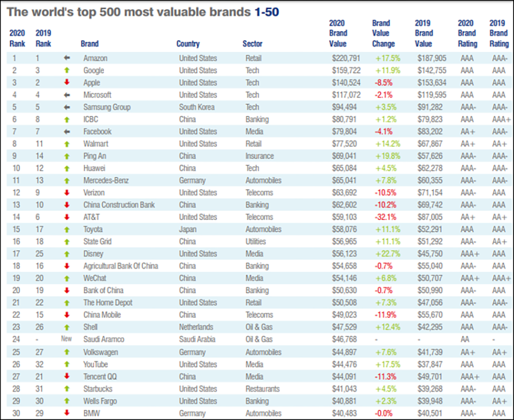The height and width of the screenshot is (420, 514).
Task: Click the red down arrow beside Verizon
Action: 67,193
